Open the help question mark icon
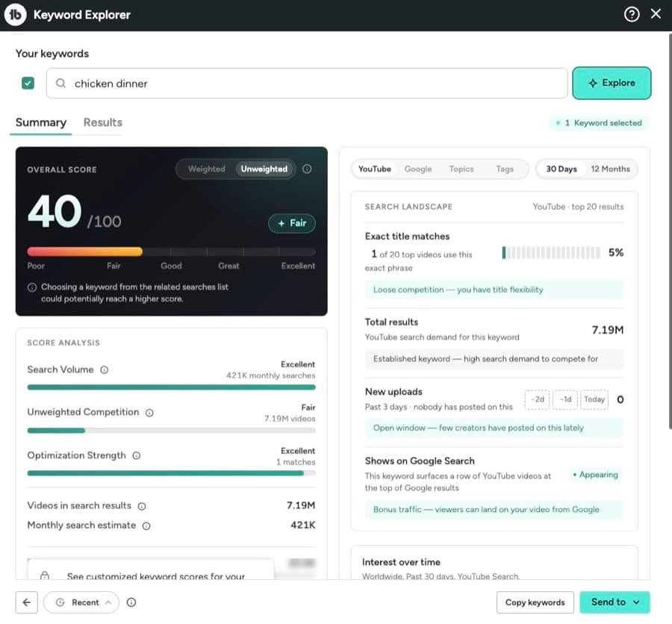Viewport: 672px width, 624px height. 631,14
